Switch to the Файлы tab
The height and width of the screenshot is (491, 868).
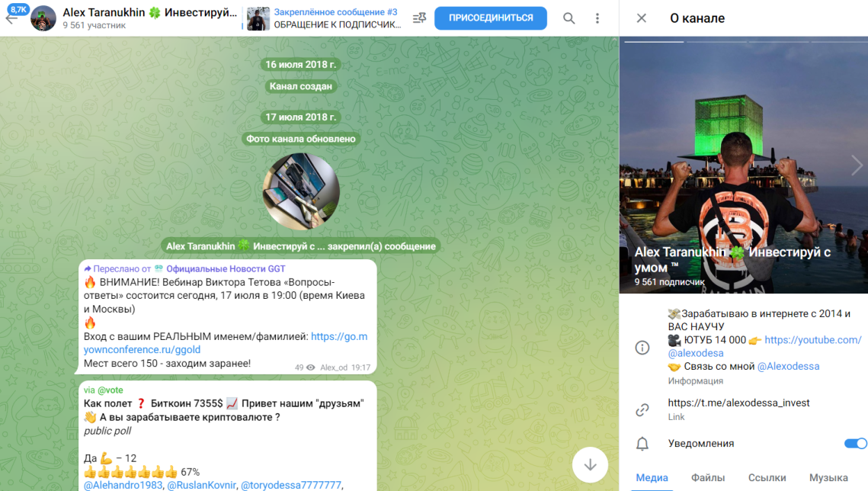(708, 478)
